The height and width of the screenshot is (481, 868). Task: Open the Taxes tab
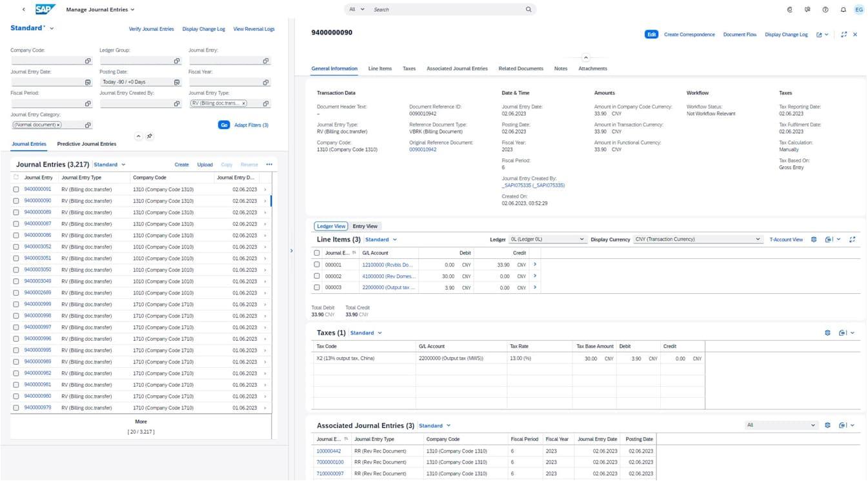(409, 68)
